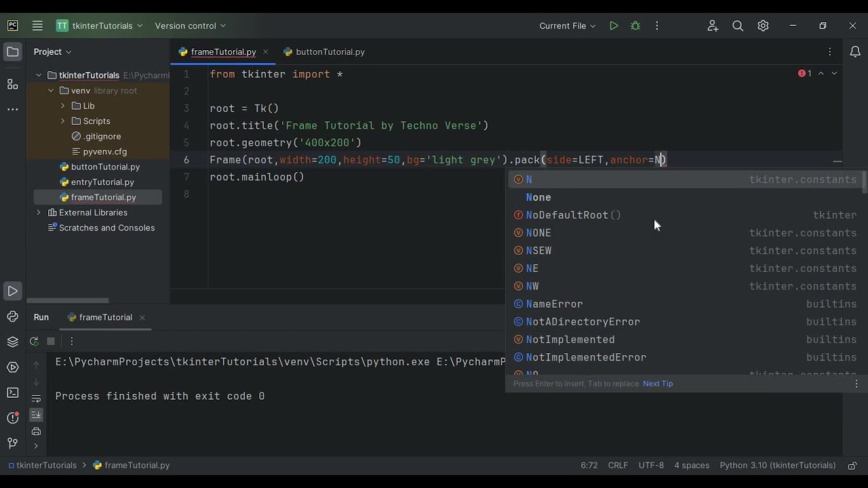Click the project tree horizontal scrollbar
Screen dimensions: 868x488
[68, 300]
